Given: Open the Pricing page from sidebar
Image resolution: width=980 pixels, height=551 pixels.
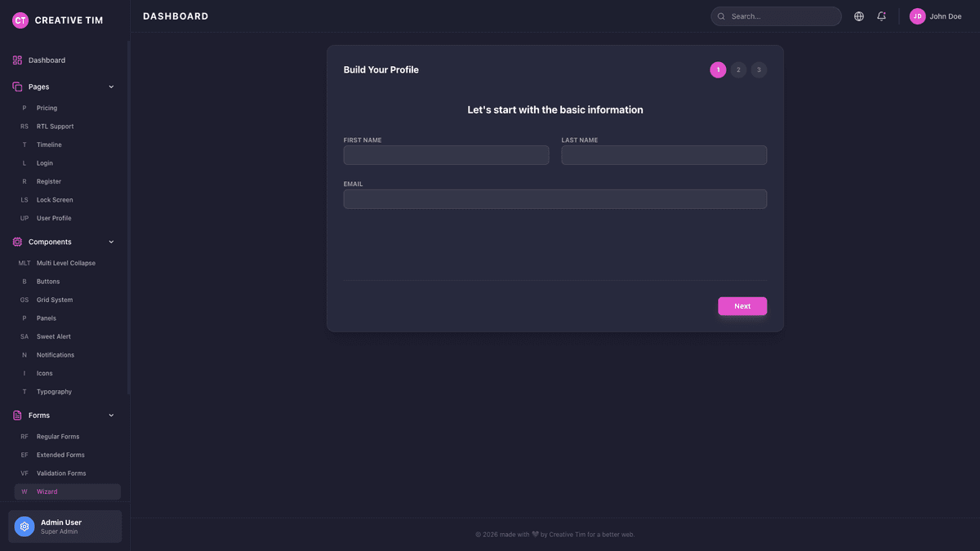Looking at the screenshot, I should [x=47, y=108].
